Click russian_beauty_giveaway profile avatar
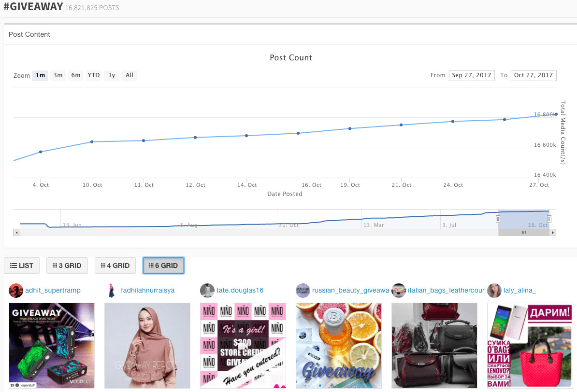The image size is (577, 392). (x=303, y=291)
